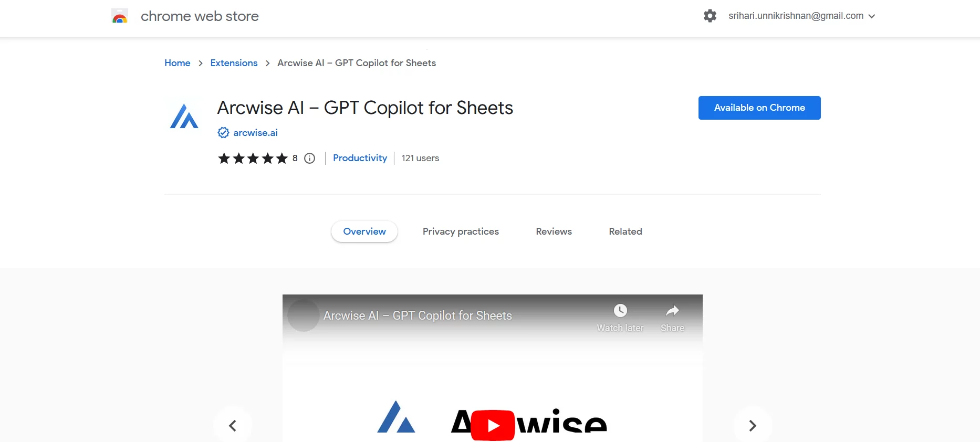Switch to the Privacy practices tab
This screenshot has width=980, height=442.
tap(461, 231)
